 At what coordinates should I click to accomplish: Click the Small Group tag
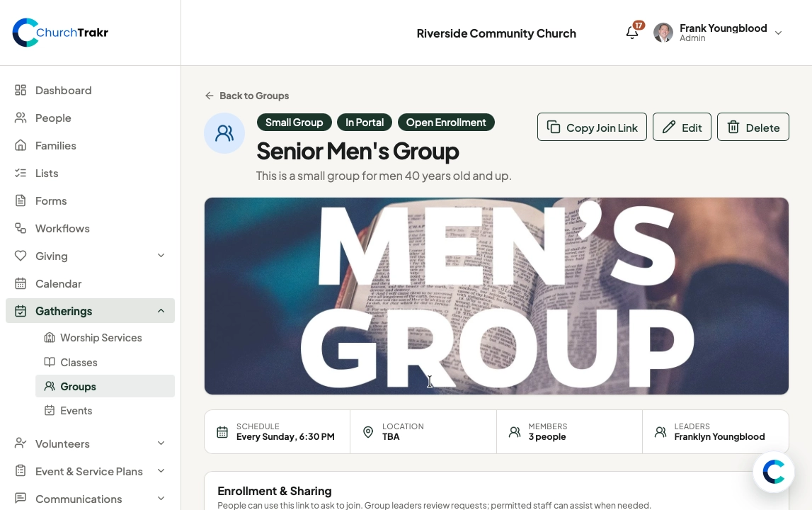(294, 123)
